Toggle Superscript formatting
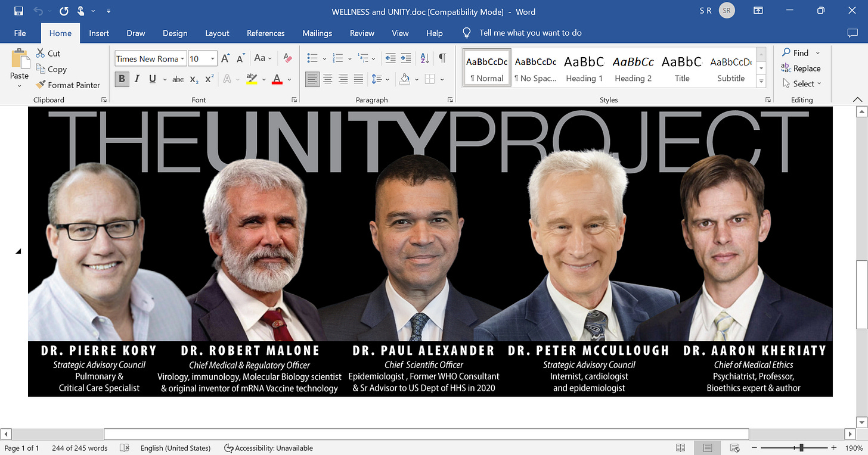Viewport: 868px width, 455px height. click(209, 79)
